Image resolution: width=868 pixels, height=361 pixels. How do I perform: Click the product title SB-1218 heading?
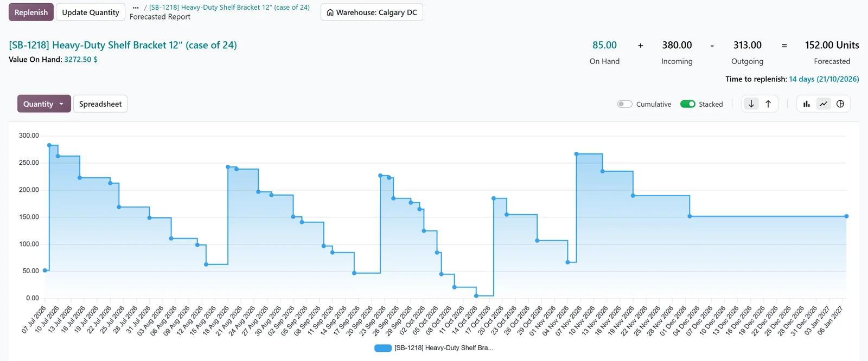[x=123, y=46]
